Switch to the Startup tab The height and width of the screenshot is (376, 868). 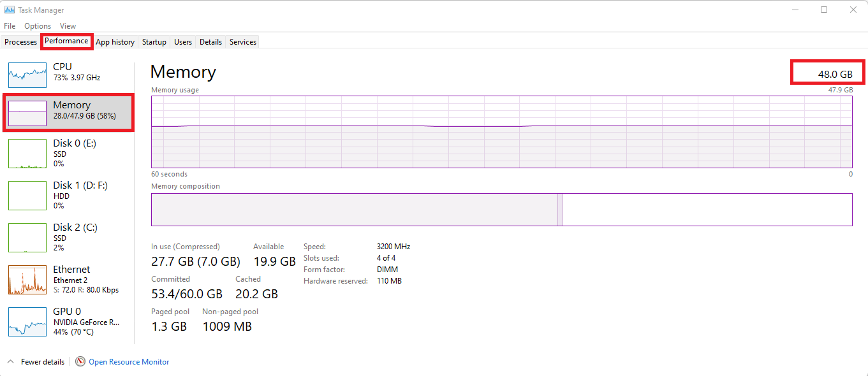click(x=154, y=42)
